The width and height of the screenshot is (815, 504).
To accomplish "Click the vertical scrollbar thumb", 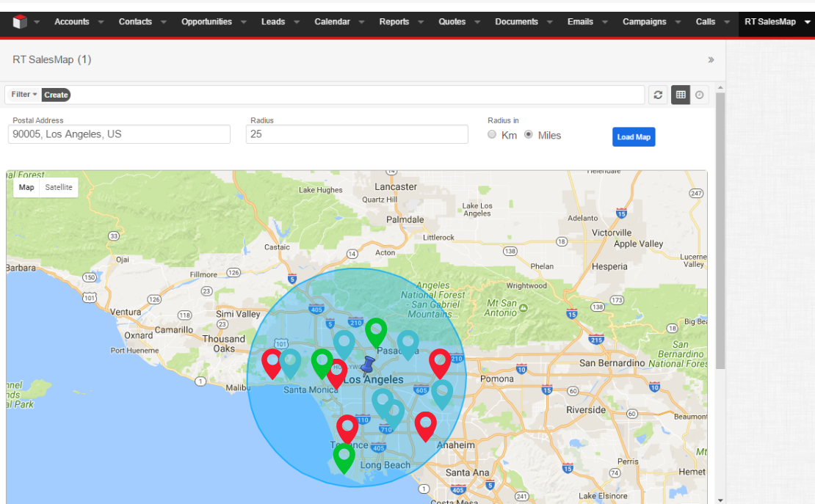I will (x=720, y=231).
